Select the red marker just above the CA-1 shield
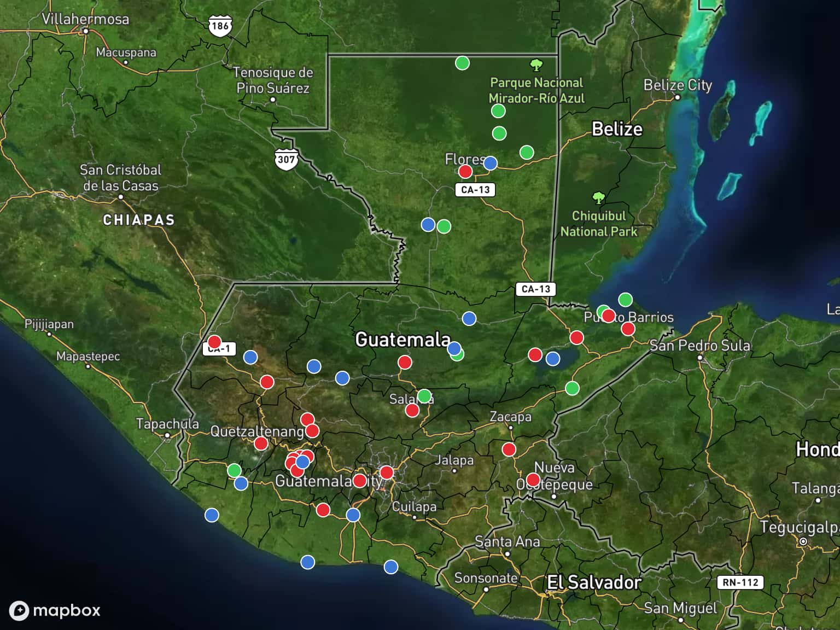Viewport: 840px width, 630px height. pyautogui.click(x=214, y=342)
